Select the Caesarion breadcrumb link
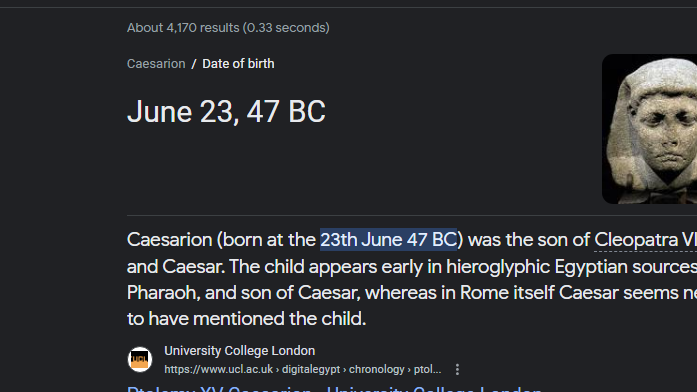The height and width of the screenshot is (392, 697). 156,64
